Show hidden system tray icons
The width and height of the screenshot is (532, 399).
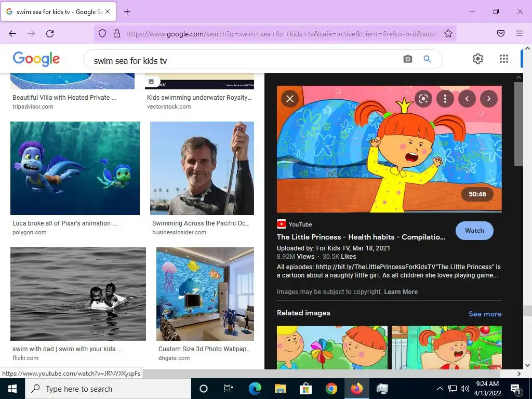click(x=440, y=389)
